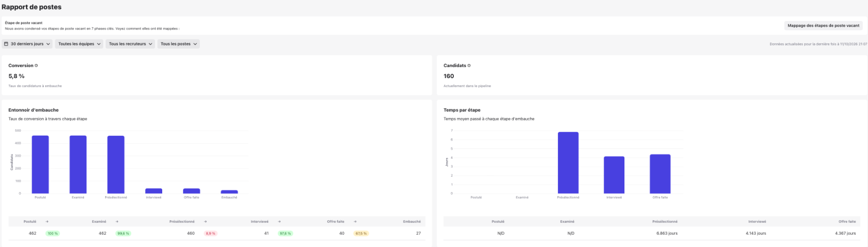This screenshot has height=247, width=868.
Task: Click the red 8,9 % conversion badge
Action: (x=211, y=233)
